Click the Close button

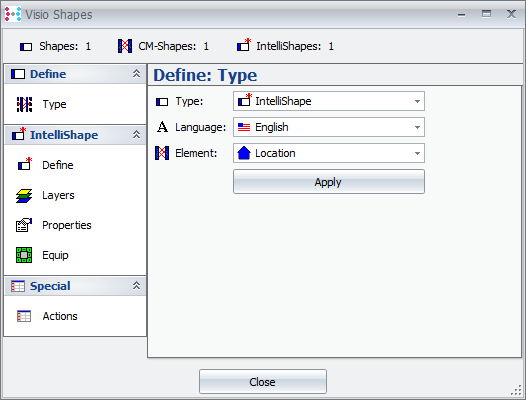(x=263, y=382)
